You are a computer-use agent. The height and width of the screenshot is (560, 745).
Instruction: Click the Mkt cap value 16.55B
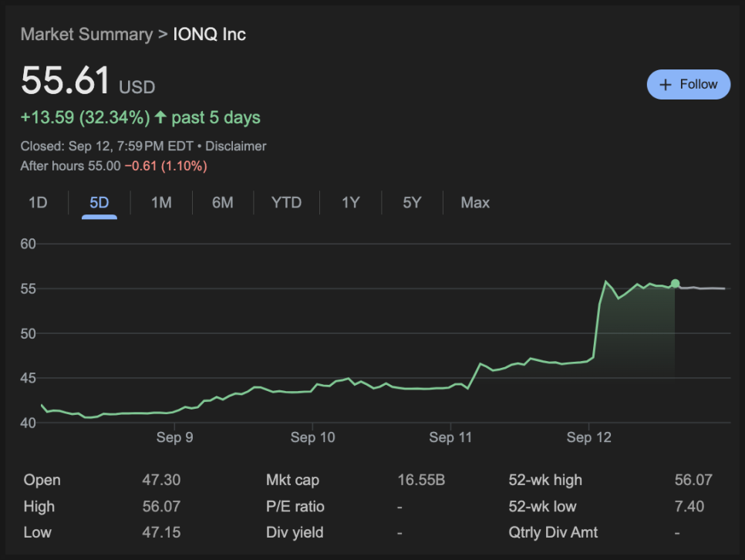pyautogui.click(x=421, y=480)
